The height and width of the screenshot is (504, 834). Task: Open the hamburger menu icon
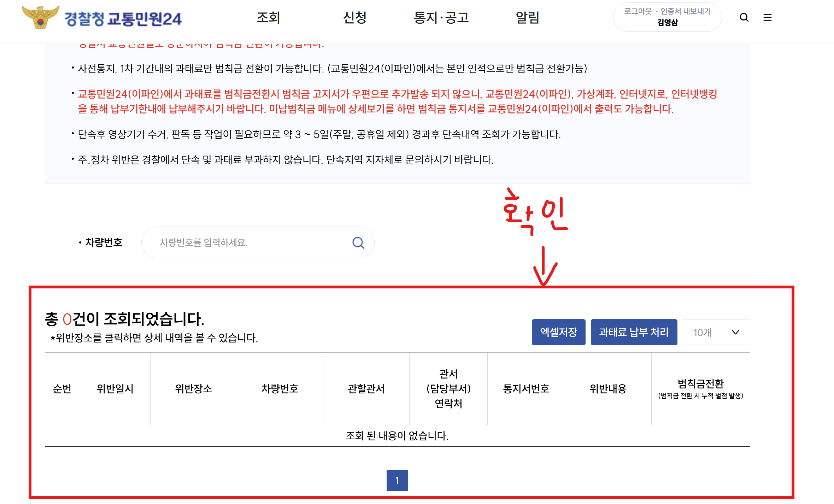[767, 17]
